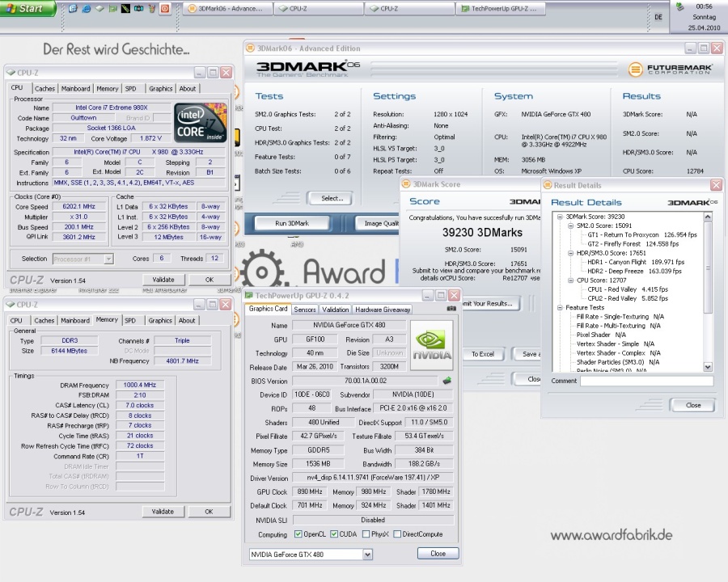Screen dimensions: 728x582
Task: Click Close button in Result Details
Action: coord(693,405)
